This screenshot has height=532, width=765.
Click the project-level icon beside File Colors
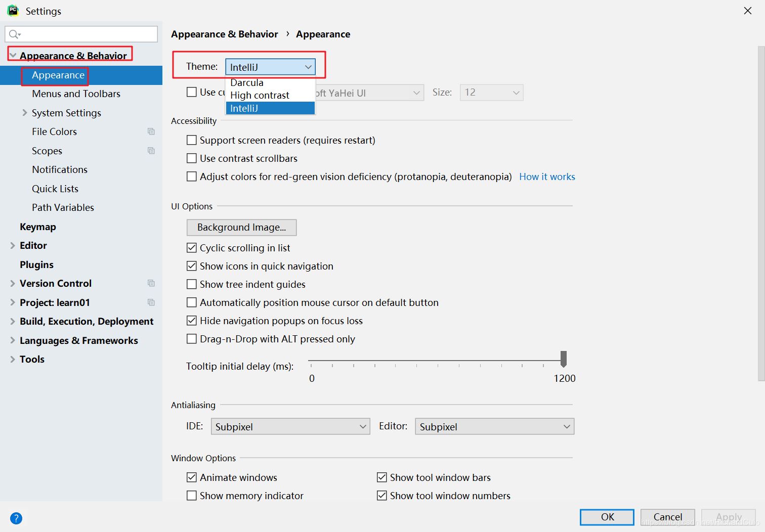(151, 131)
